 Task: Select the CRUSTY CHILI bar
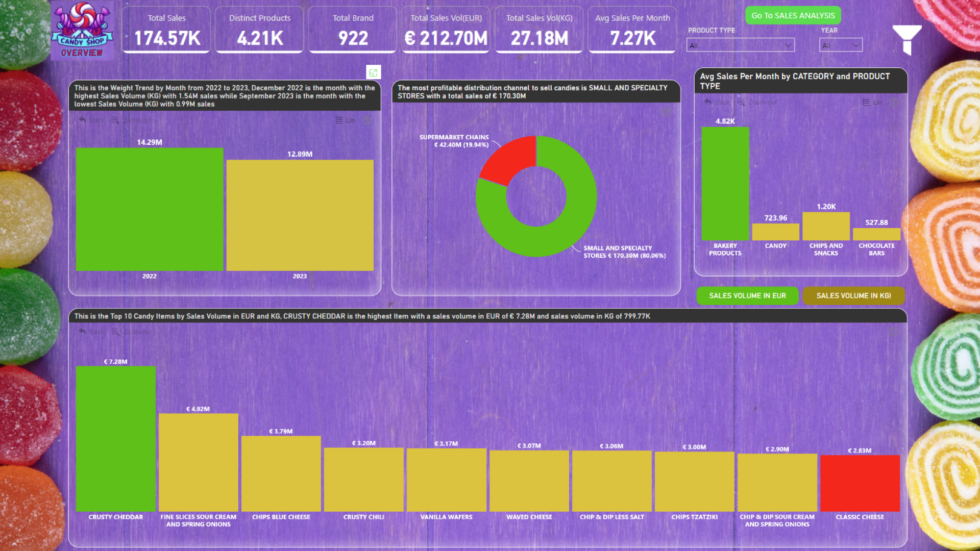[x=364, y=480]
